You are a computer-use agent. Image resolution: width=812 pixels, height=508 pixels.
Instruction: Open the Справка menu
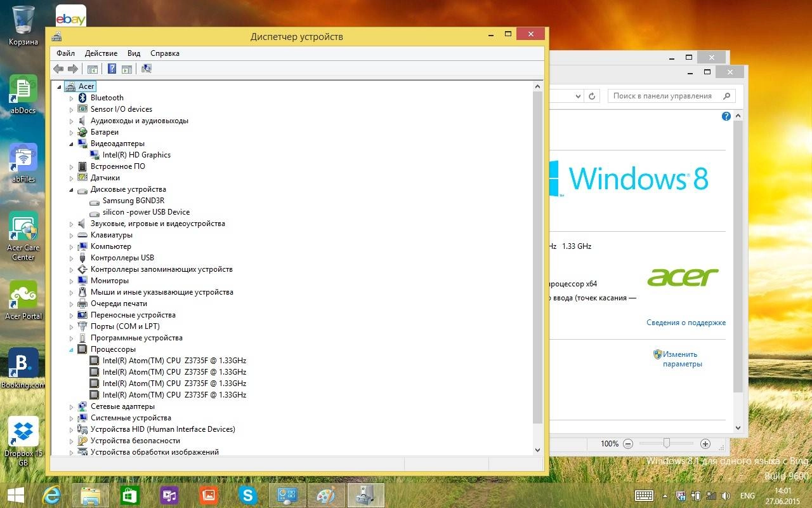(x=165, y=53)
